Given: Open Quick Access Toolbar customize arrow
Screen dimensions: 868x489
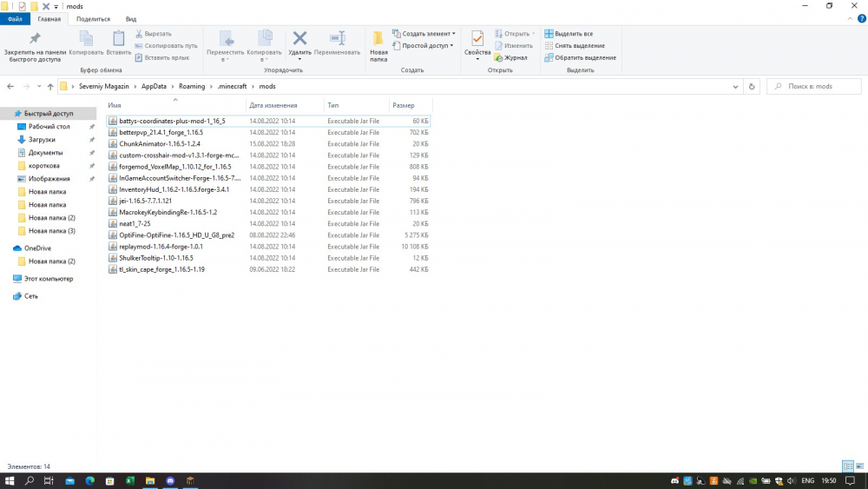Looking at the screenshot, I should click(56, 7).
